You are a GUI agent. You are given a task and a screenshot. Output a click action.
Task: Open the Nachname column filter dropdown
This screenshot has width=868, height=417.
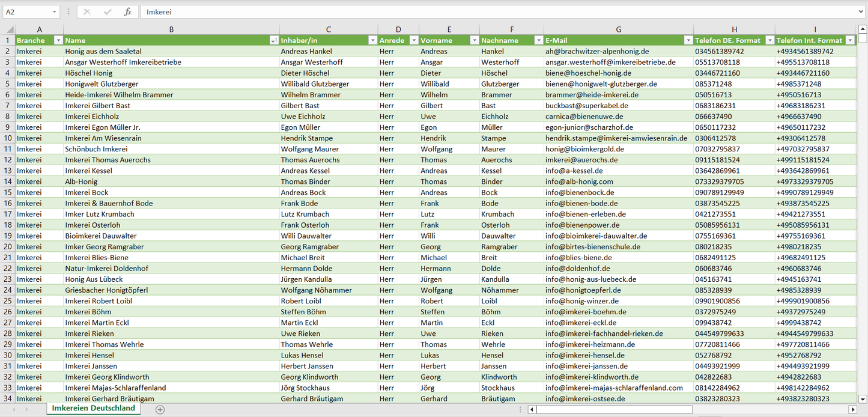tap(538, 40)
